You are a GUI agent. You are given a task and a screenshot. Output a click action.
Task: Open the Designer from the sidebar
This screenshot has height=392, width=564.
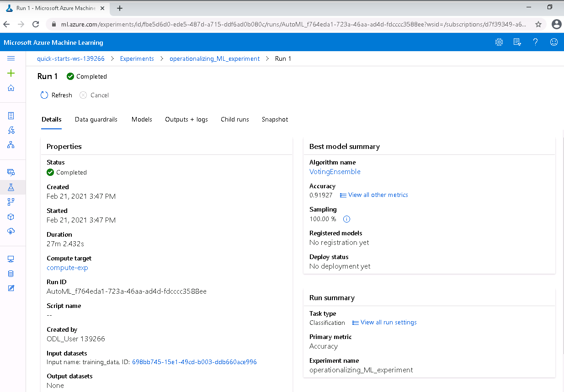pos(11,144)
